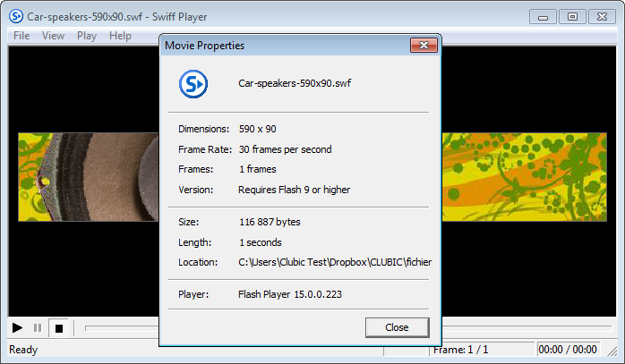Click 'Flash Player 15.0.0.223' text
This screenshot has width=625, height=364.
coord(290,294)
